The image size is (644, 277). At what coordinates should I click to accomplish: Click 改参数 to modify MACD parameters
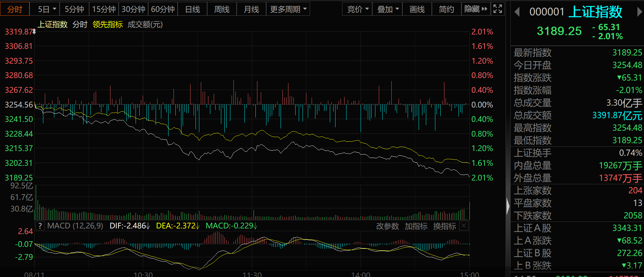click(x=387, y=226)
